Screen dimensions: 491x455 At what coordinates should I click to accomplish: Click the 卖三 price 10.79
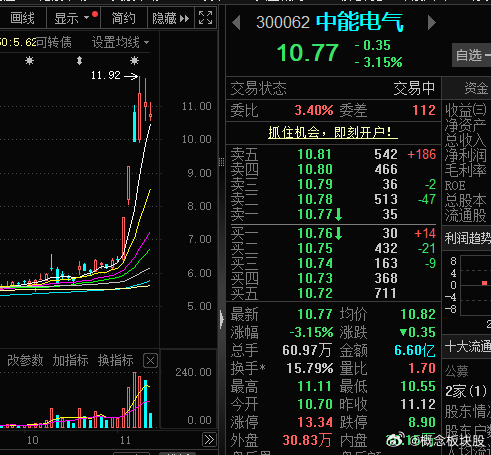point(315,184)
